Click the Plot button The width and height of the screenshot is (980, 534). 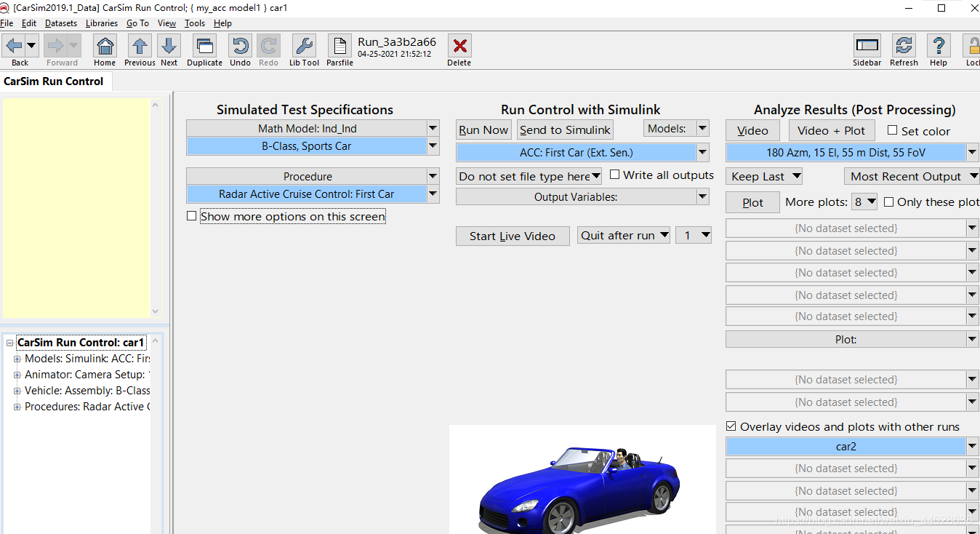coord(752,202)
